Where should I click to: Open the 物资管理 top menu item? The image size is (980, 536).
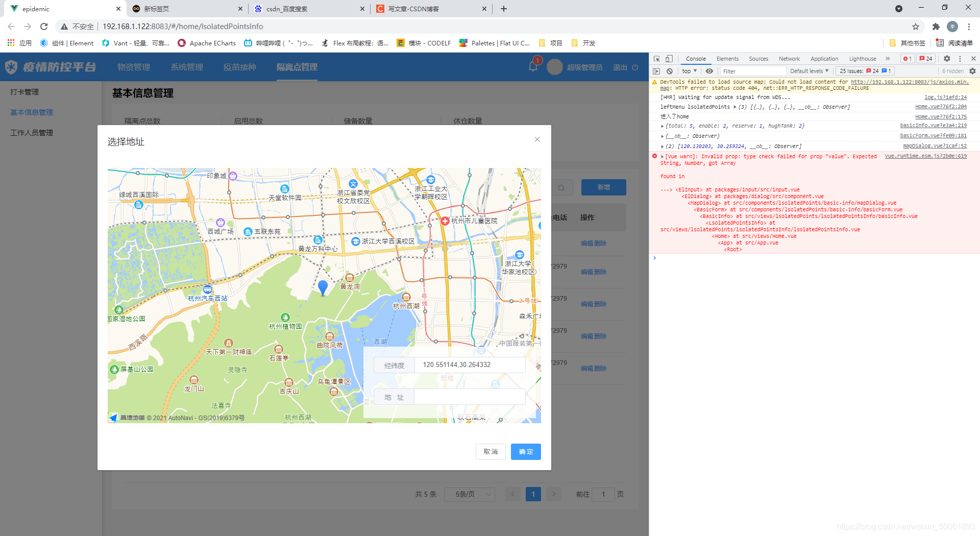[134, 67]
